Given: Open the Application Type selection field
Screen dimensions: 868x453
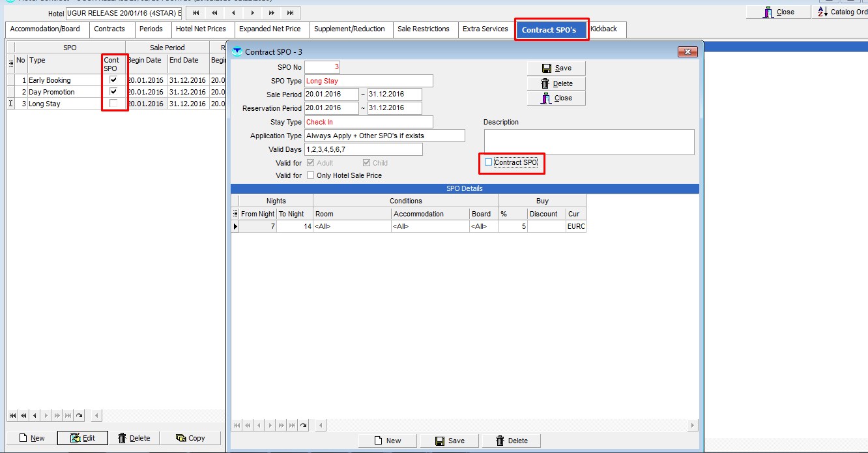Looking at the screenshot, I should 384,136.
